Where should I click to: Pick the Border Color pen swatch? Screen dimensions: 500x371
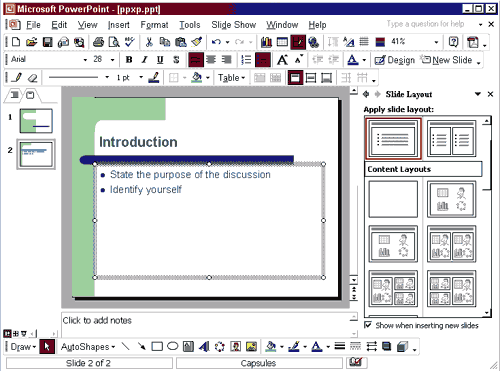154,78
